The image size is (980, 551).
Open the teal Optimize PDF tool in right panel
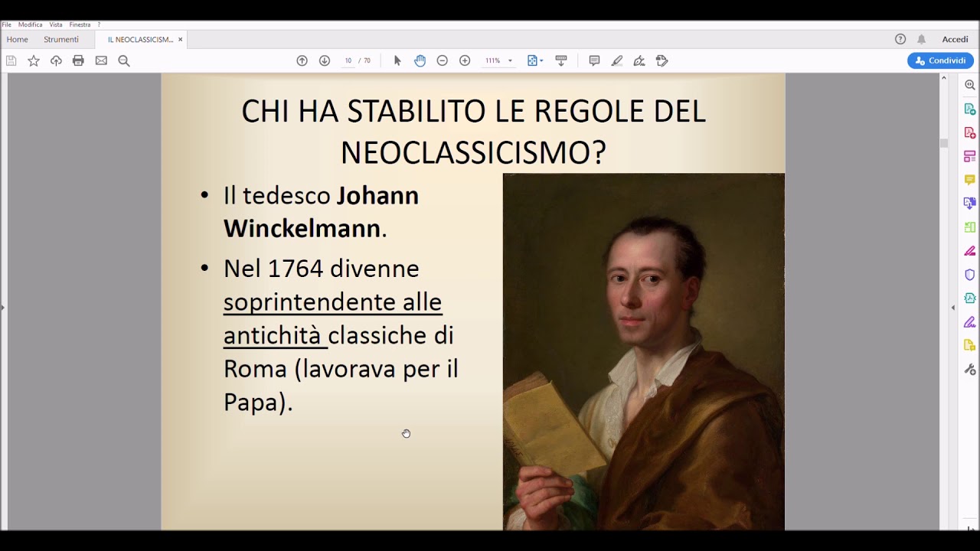point(970,298)
